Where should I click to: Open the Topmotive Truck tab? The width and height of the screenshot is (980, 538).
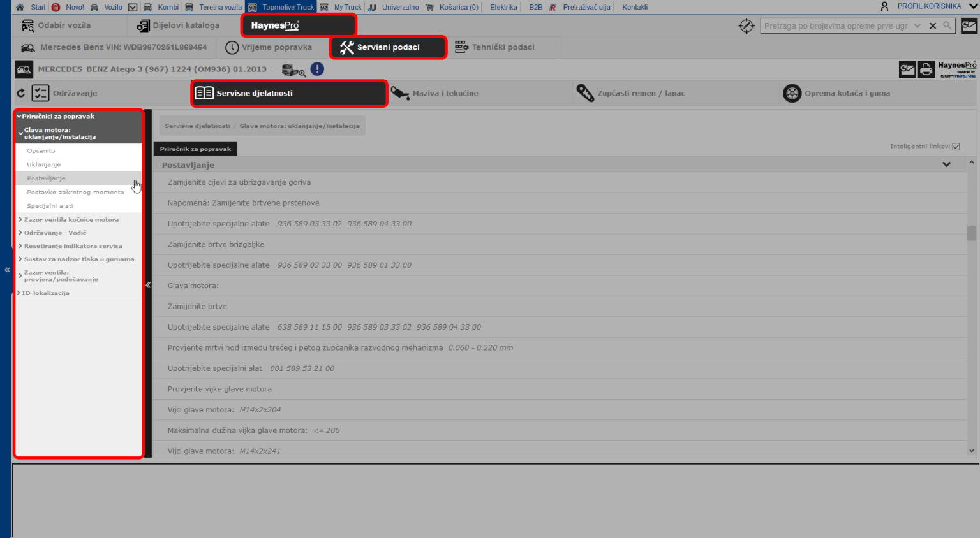[281, 8]
